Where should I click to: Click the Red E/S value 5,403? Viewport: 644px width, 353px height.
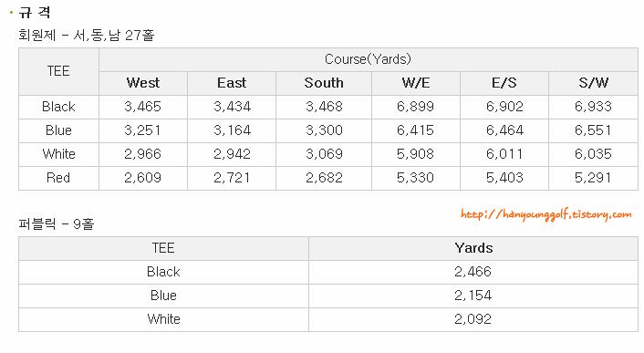tap(504, 178)
